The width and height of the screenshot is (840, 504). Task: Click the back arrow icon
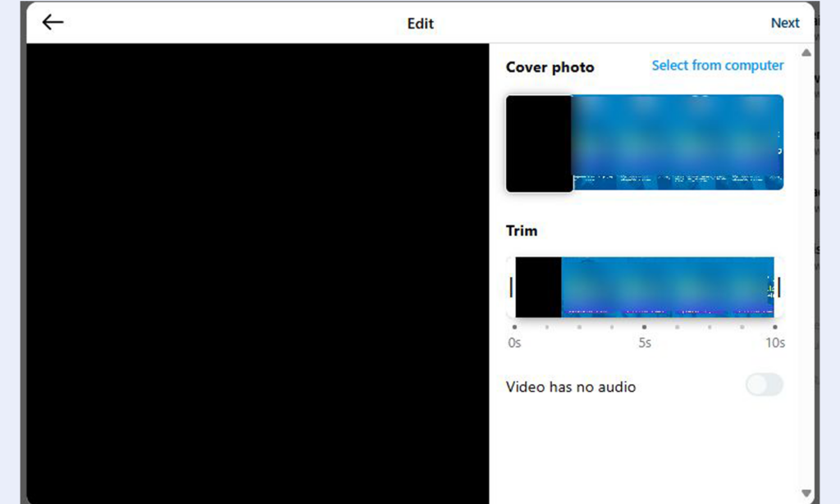point(52,22)
